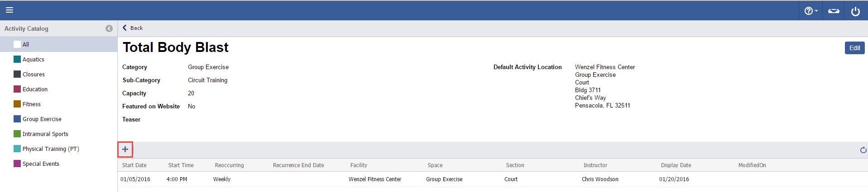Choose the Fitness category
The image size is (868, 192).
(x=32, y=104)
